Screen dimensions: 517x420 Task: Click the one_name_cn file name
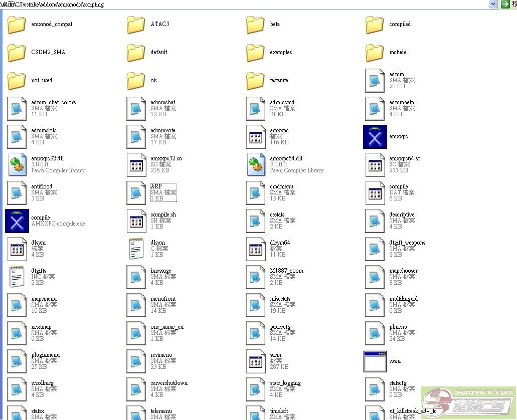[x=167, y=327]
